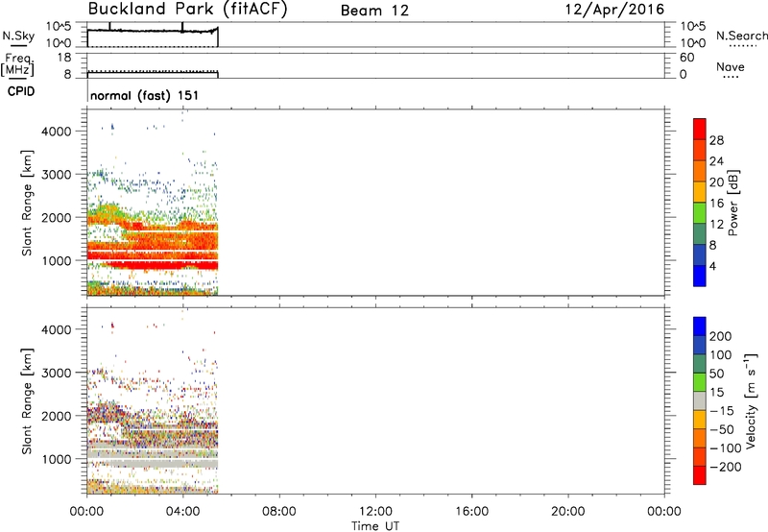Click the '-15' value on the velocity colorbar
The image size is (768, 532).
[722, 411]
